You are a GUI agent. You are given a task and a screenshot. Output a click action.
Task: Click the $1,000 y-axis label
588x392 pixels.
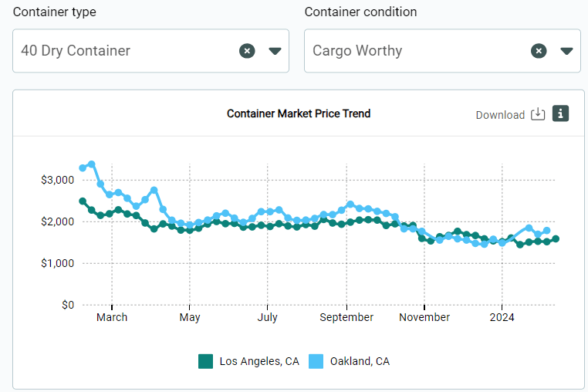57,263
